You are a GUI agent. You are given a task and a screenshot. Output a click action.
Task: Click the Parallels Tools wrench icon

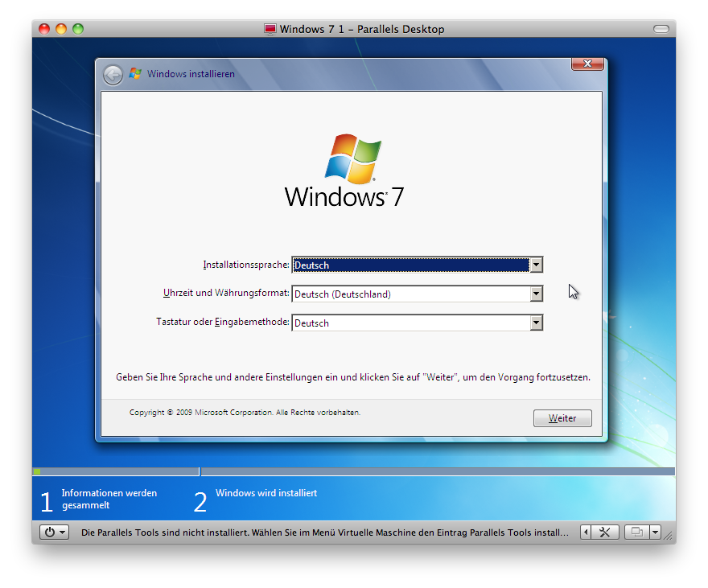point(605,532)
